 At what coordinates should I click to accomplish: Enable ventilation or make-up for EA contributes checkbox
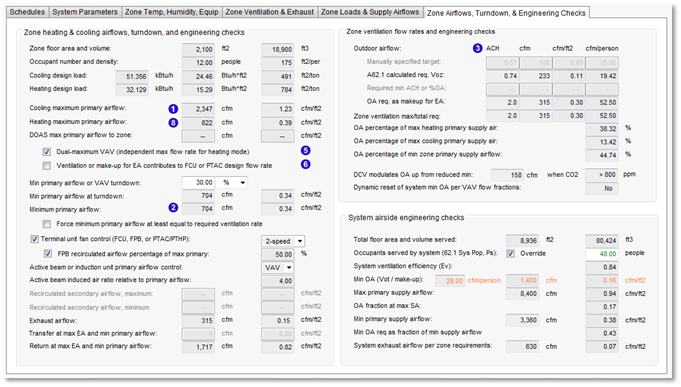click(x=46, y=165)
